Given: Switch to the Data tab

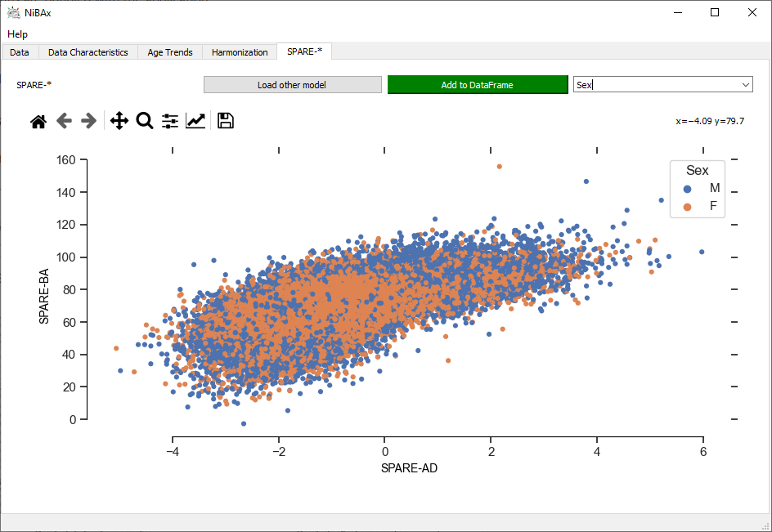Looking at the screenshot, I should pos(19,52).
